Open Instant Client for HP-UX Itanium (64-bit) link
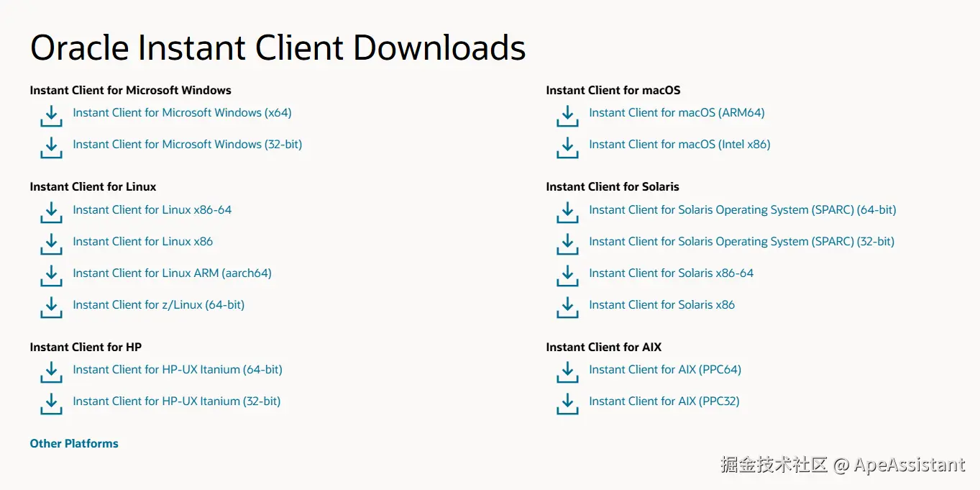The height and width of the screenshot is (490, 980). 178,370
